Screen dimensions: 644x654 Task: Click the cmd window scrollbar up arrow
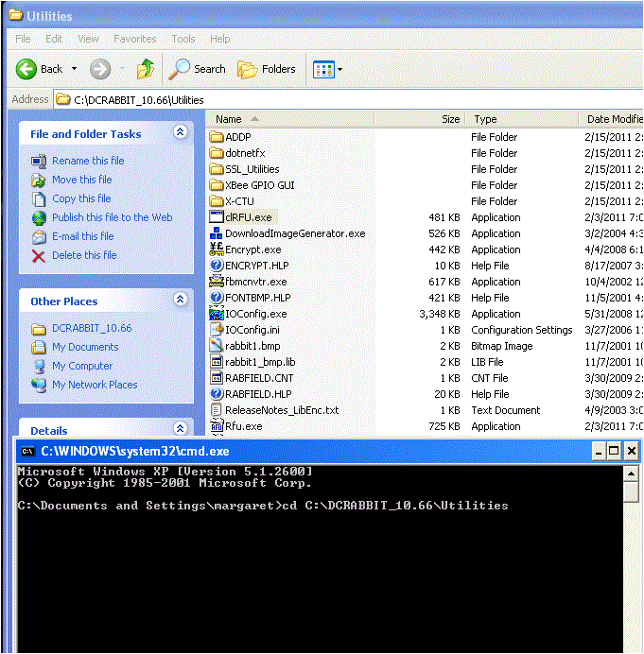point(631,471)
